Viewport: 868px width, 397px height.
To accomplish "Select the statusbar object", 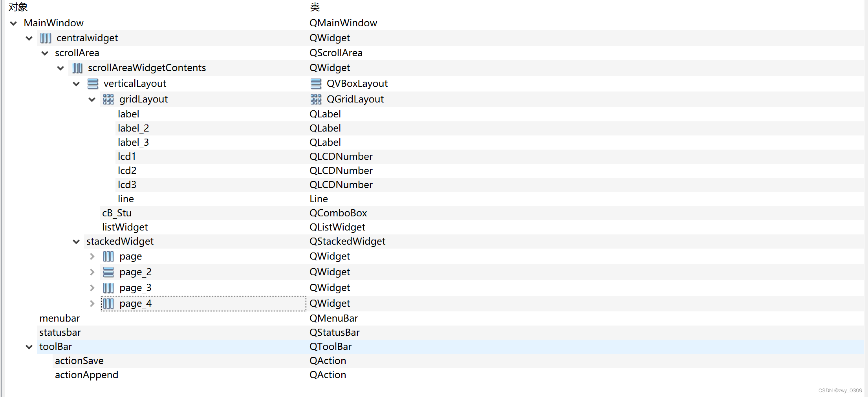I will click(x=60, y=333).
